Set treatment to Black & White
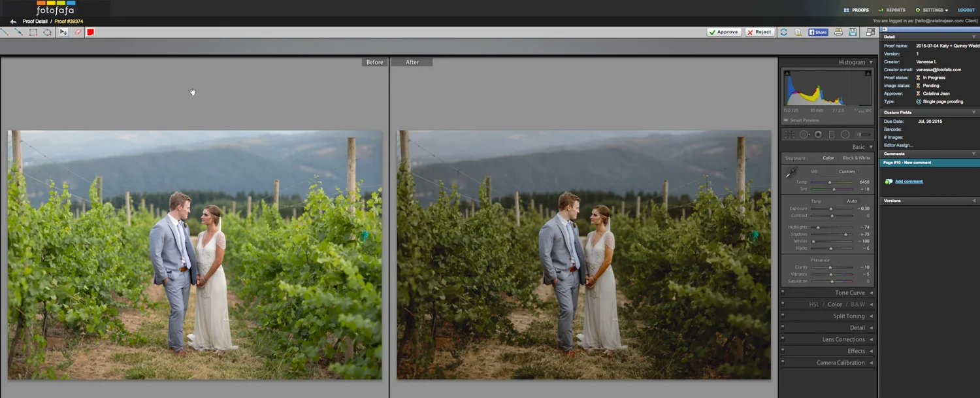Viewport: 980px width, 398px height. coord(857,158)
